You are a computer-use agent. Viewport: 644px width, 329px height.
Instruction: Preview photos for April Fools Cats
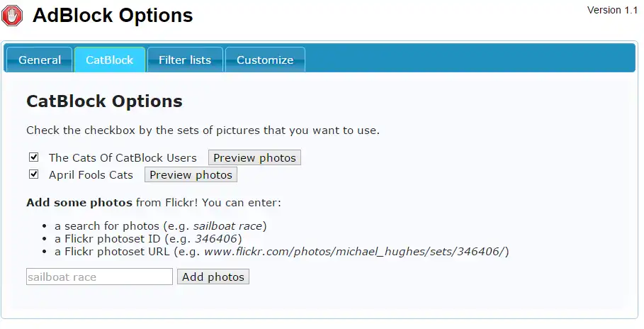tap(191, 174)
